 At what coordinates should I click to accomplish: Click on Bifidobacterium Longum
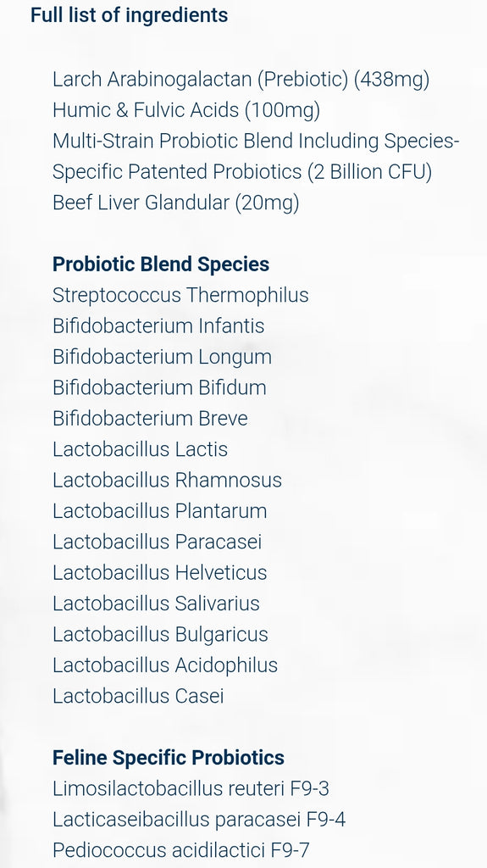click(x=162, y=357)
